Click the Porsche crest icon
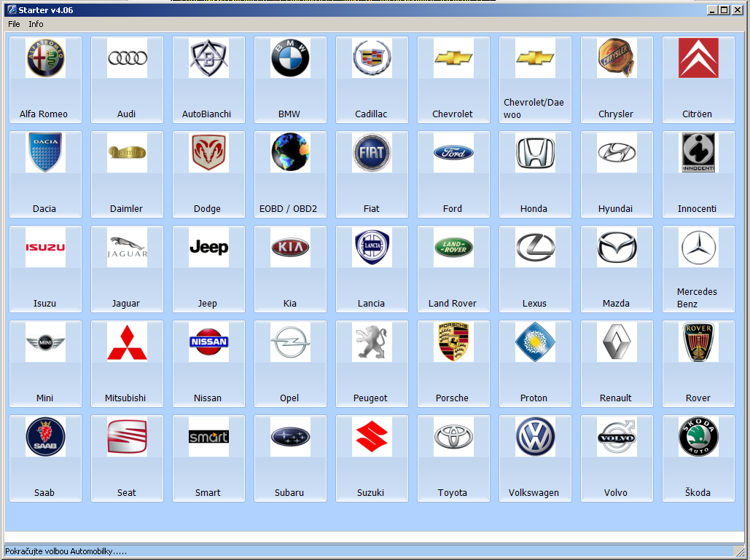The image size is (750, 560). pyautogui.click(x=453, y=342)
